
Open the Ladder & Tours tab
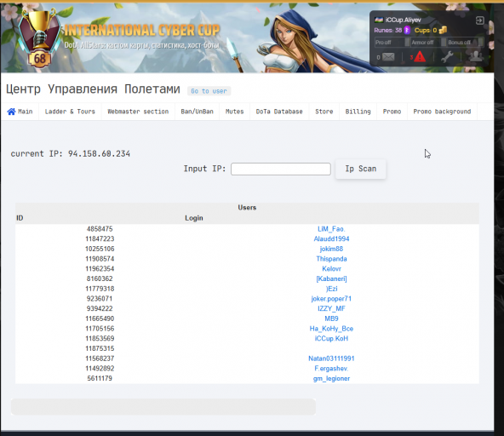pos(70,112)
